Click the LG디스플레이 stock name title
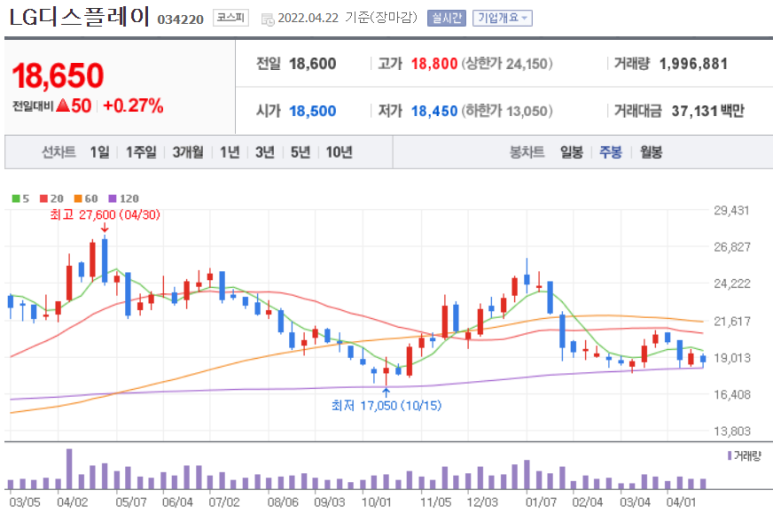 tap(79, 17)
